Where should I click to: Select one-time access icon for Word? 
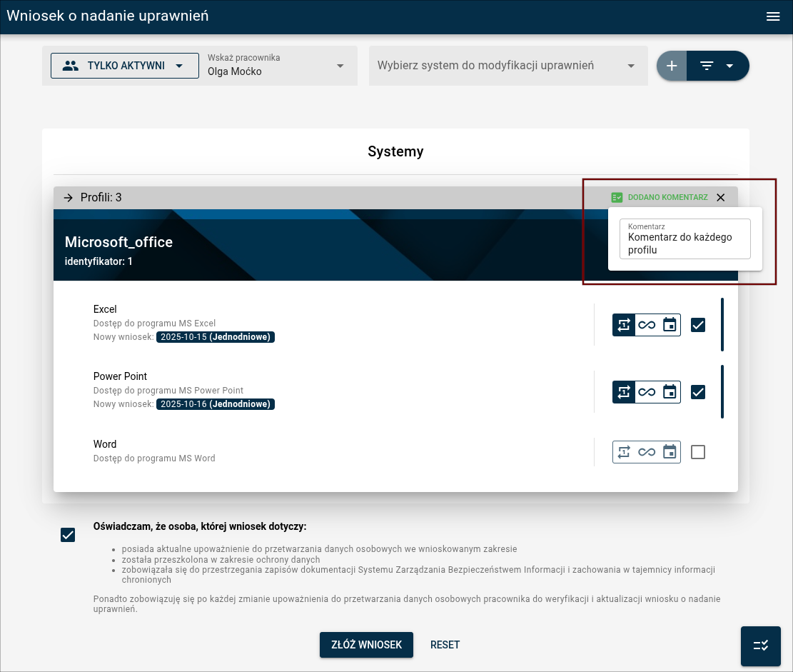click(624, 452)
